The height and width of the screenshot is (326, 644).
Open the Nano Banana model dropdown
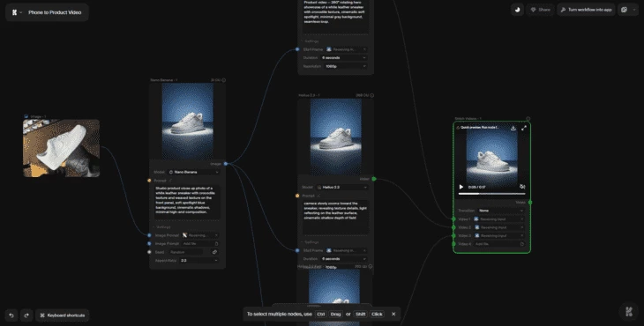click(x=193, y=172)
